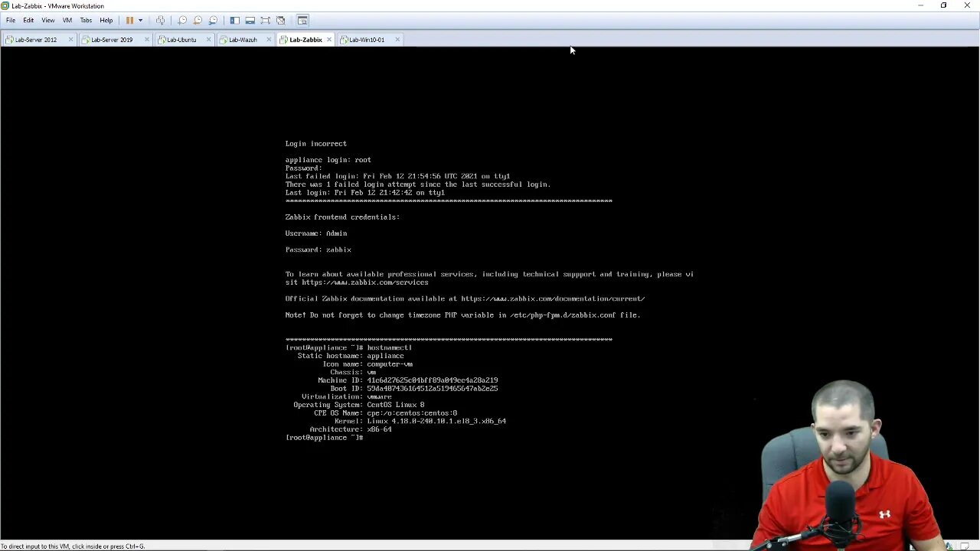Screen dimensions: 980x551
Task: Close the Lab-Zabbix tab
Action: coord(329,40)
